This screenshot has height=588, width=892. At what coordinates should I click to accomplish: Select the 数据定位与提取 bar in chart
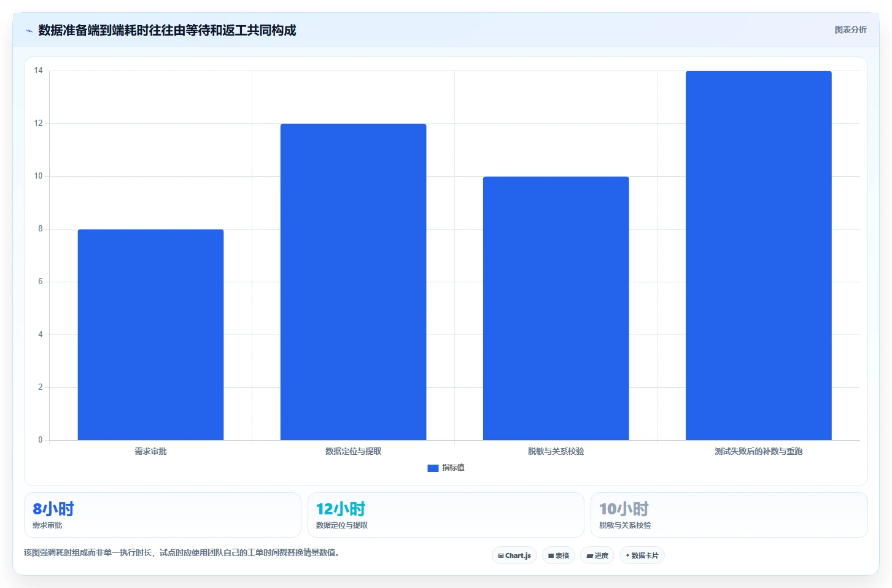(353, 282)
